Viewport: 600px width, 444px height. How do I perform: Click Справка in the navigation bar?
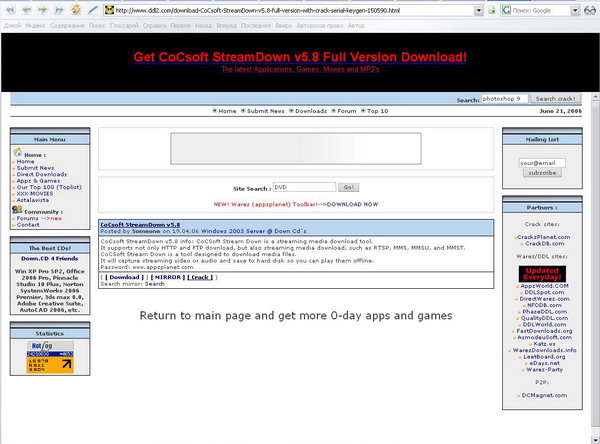point(154,26)
